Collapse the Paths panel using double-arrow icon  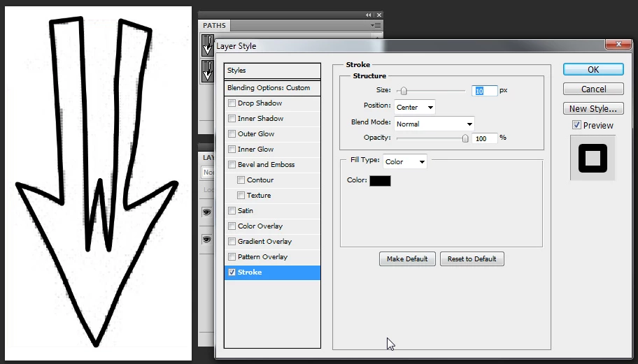click(x=368, y=15)
